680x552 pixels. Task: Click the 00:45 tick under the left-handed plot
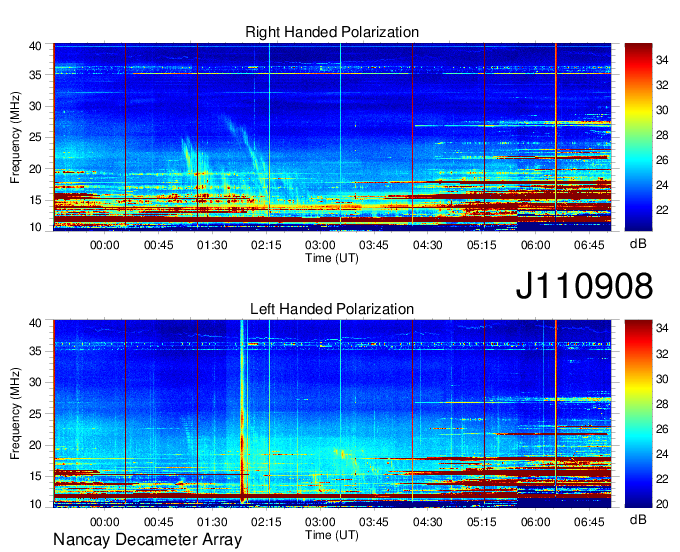coord(159,522)
